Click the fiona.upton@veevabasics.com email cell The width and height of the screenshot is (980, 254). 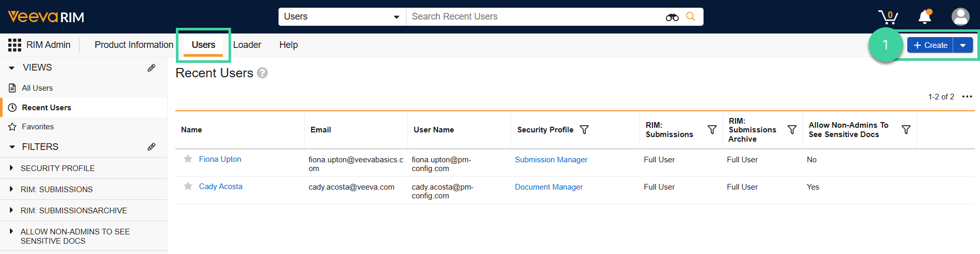pyautogui.click(x=356, y=164)
